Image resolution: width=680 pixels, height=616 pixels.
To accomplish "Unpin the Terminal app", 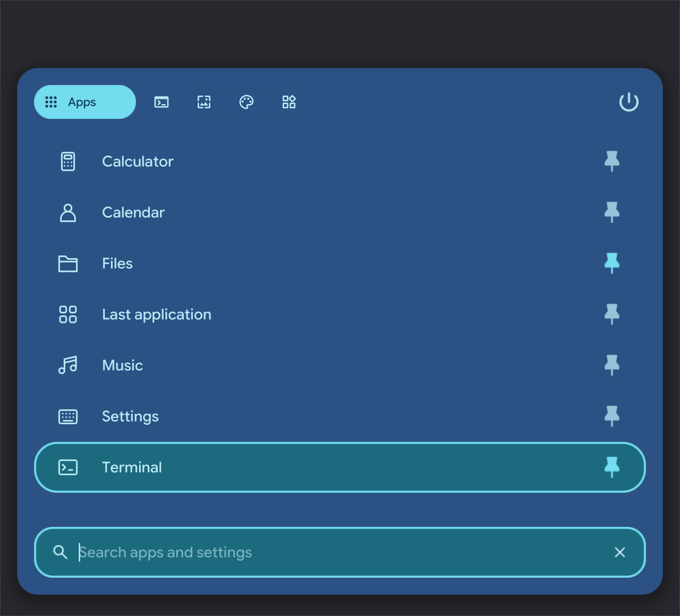I will coord(612,467).
